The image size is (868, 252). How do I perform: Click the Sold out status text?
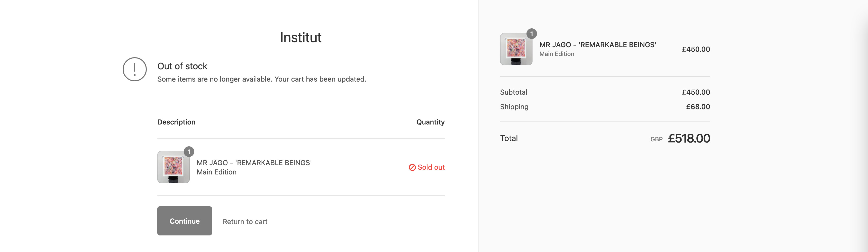tap(431, 167)
